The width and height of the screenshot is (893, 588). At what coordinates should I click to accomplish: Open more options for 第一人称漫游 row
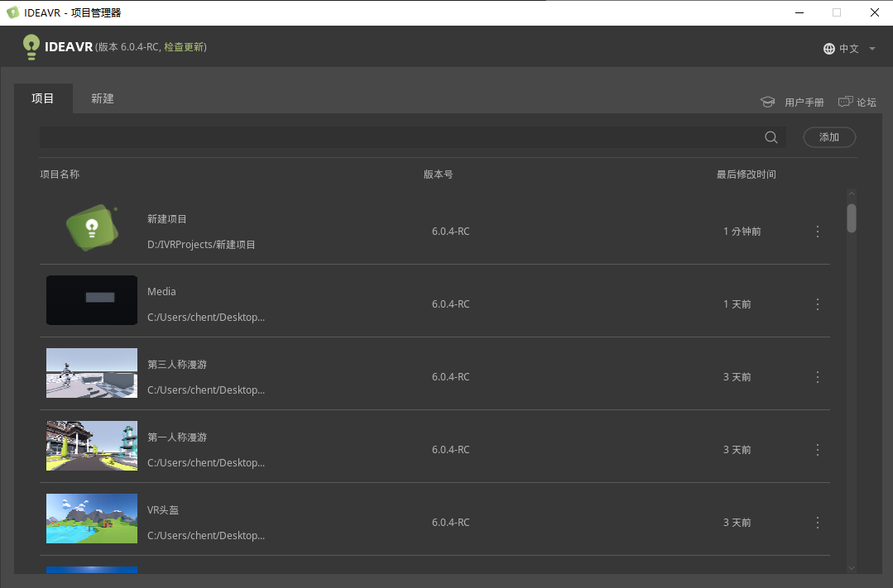pos(817,450)
